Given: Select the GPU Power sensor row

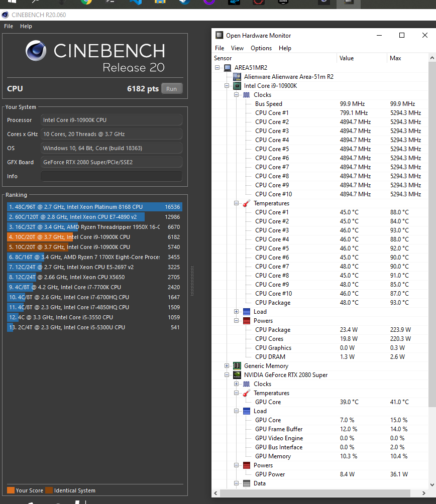Looking at the screenshot, I should (320, 474).
